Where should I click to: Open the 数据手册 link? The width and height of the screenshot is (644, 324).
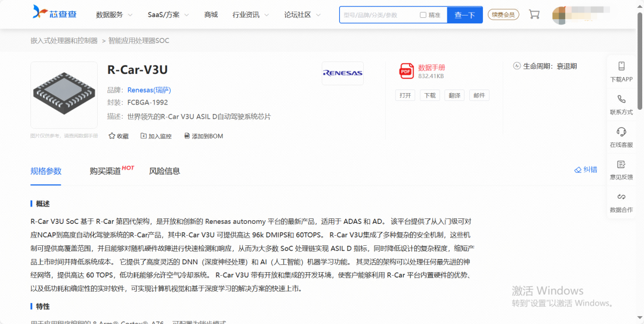(432, 67)
